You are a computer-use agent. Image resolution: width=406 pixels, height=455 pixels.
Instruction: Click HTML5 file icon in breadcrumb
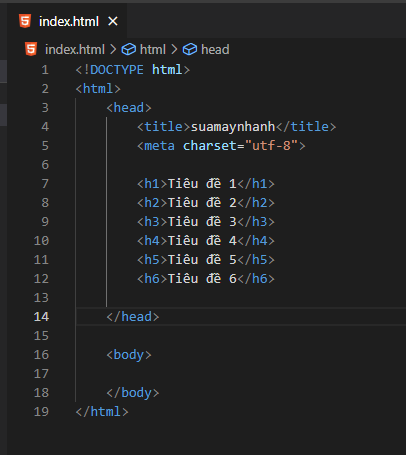point(31,49)
